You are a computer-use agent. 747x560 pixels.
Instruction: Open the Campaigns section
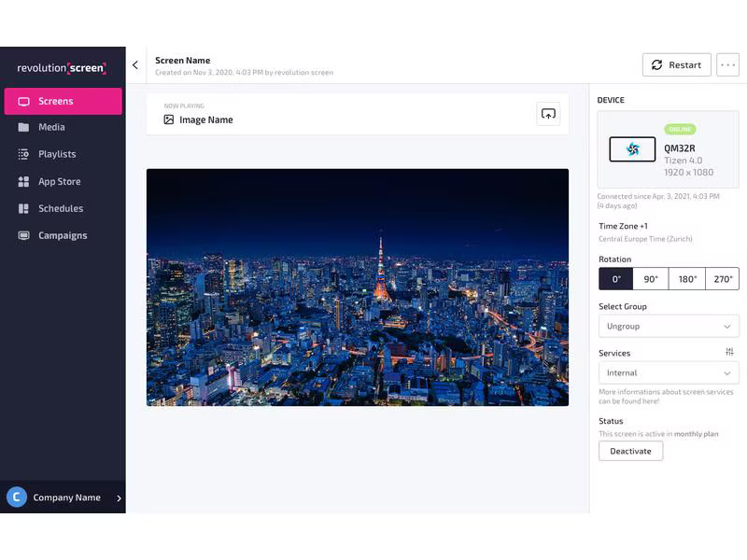[63, 235]
